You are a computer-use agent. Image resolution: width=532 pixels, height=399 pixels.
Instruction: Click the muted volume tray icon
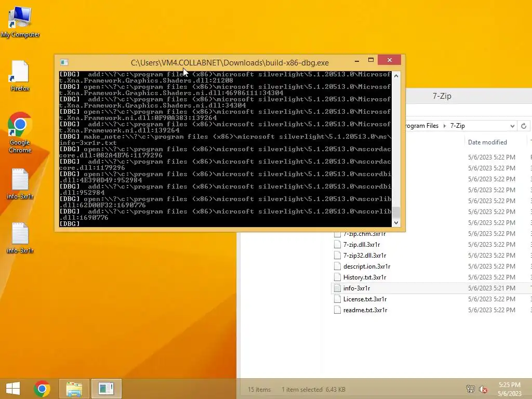tap(483, 389)
